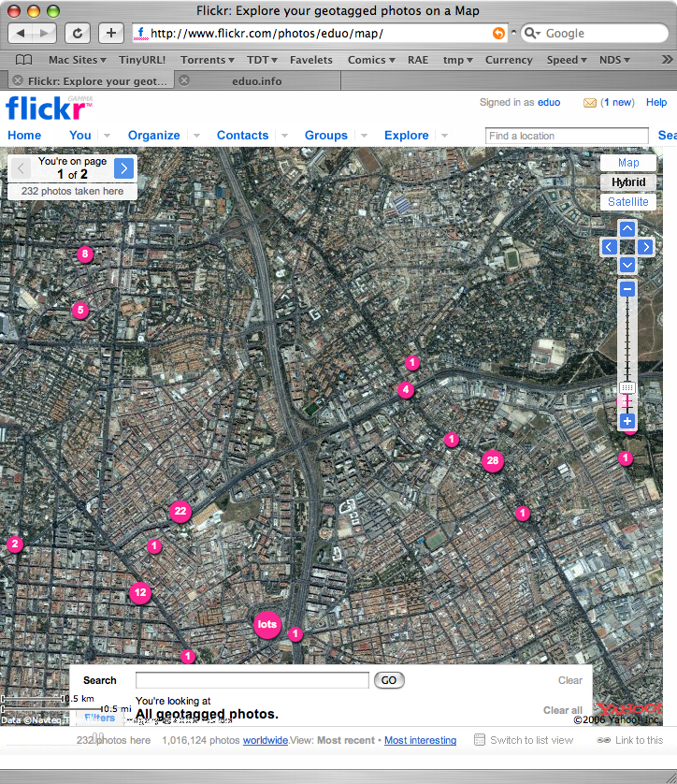
Task: Click the 'Clear all' link
Action: 563,710
